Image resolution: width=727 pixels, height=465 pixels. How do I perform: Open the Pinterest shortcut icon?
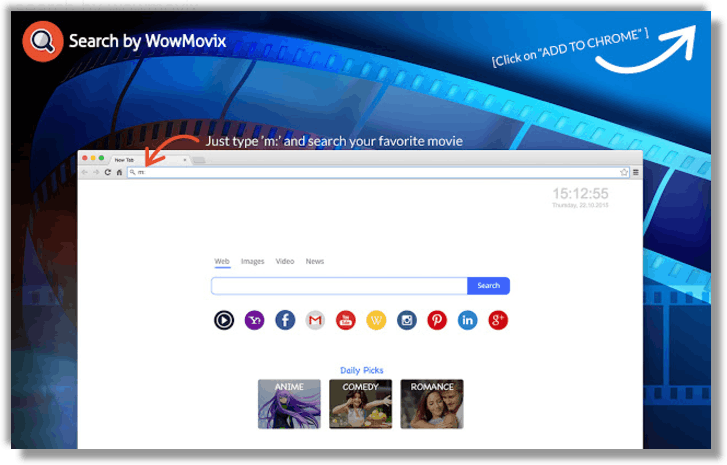(x=437, y=320)
